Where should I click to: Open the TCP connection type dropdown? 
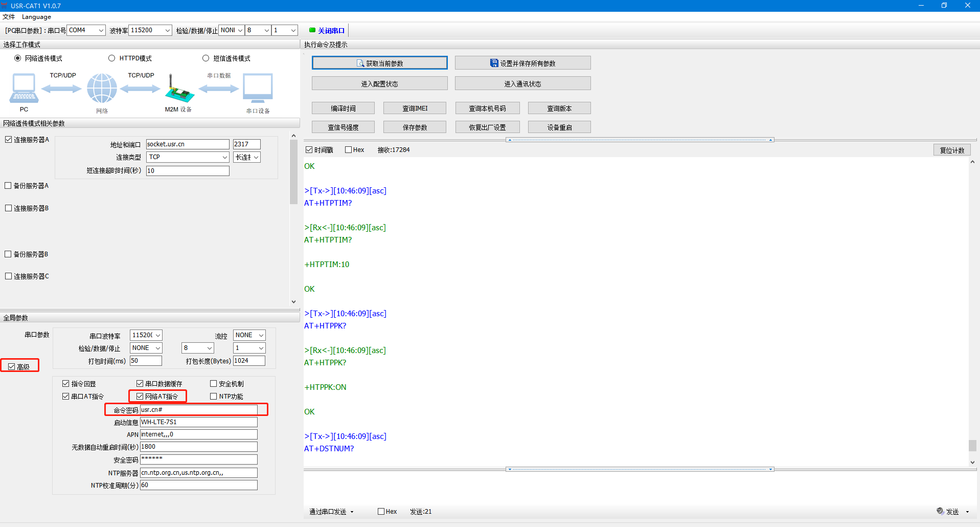(188, 157)
